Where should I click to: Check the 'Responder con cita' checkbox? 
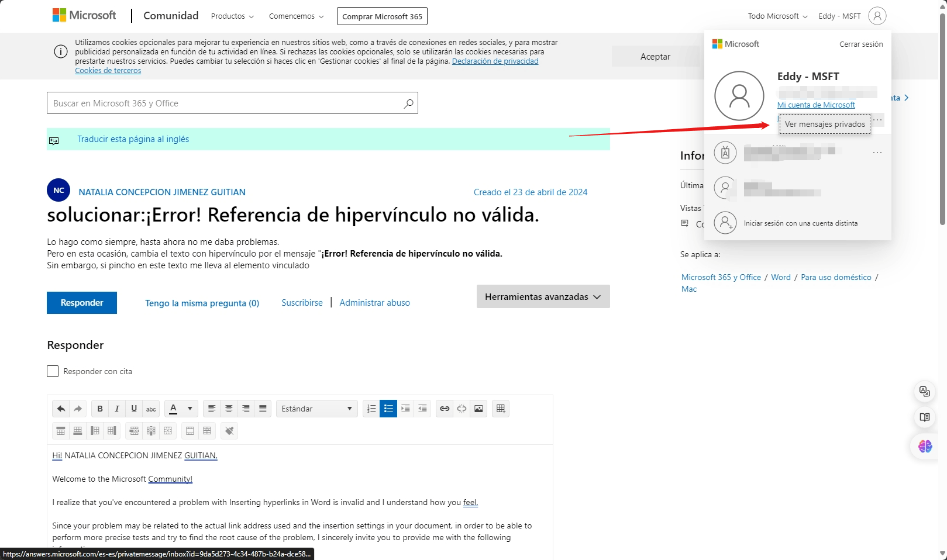53,371
